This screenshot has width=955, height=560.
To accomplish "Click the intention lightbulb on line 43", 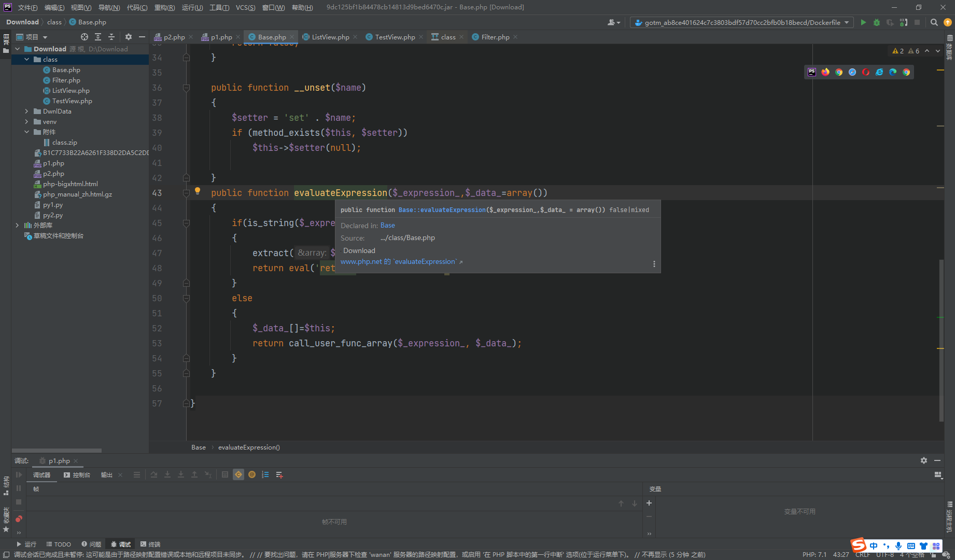I will tap(198, 191).
